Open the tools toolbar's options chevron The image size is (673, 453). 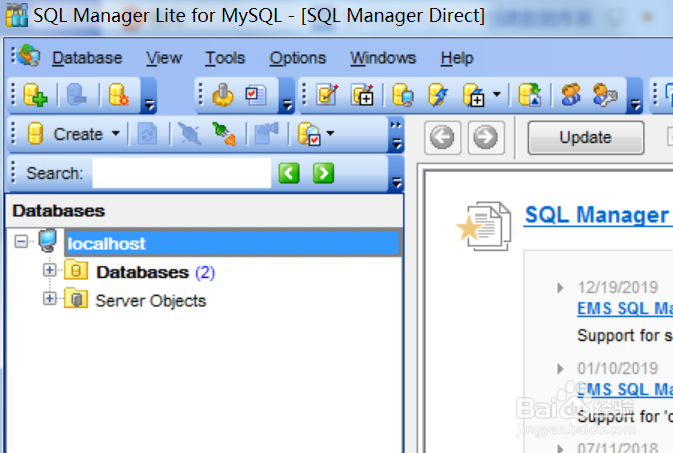tap(287, 104)
